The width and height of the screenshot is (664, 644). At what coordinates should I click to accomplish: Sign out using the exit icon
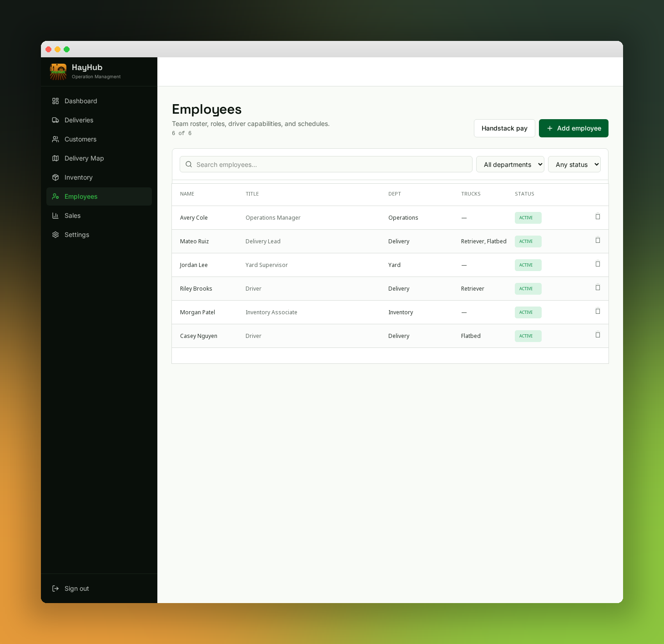click(x=55, y=589)
